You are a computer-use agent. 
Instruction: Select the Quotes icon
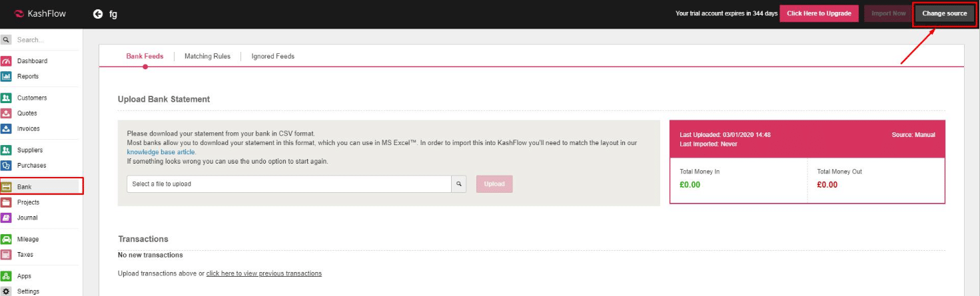7,113
